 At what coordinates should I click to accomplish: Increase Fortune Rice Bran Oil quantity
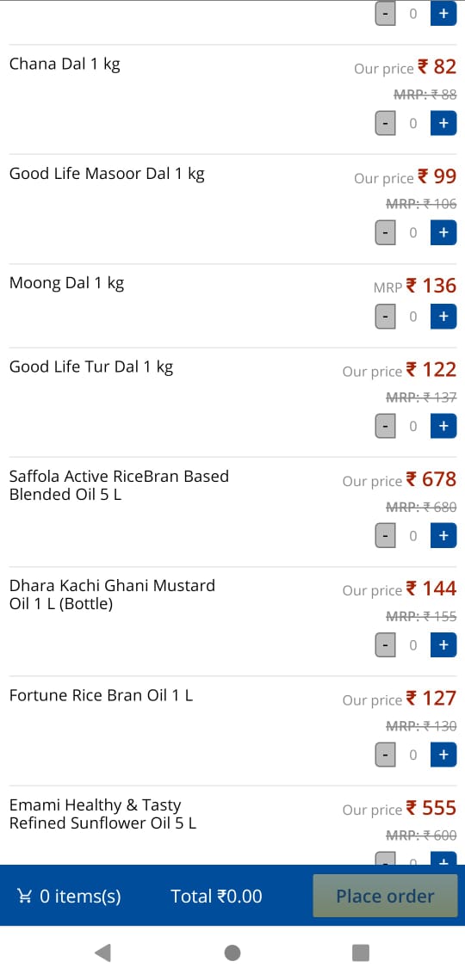pyautogui.click(x=443, y=755)
